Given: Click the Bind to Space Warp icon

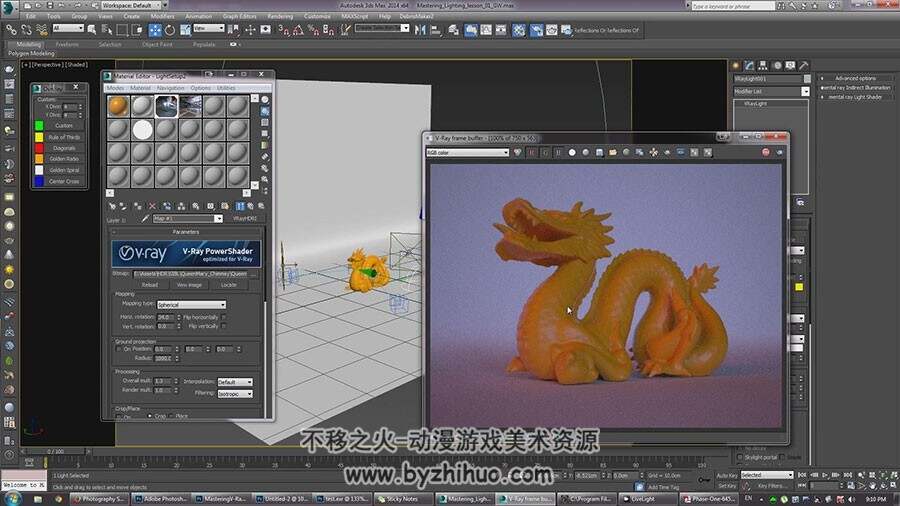Looking at the screenshot, I should coord(41,29).
